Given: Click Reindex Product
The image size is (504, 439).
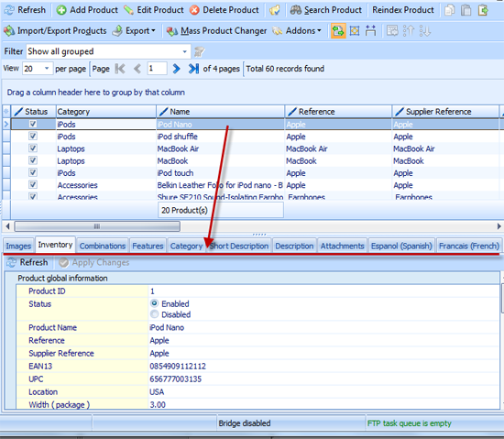Looking at the screenshot, I should click(x=403, y=10).
